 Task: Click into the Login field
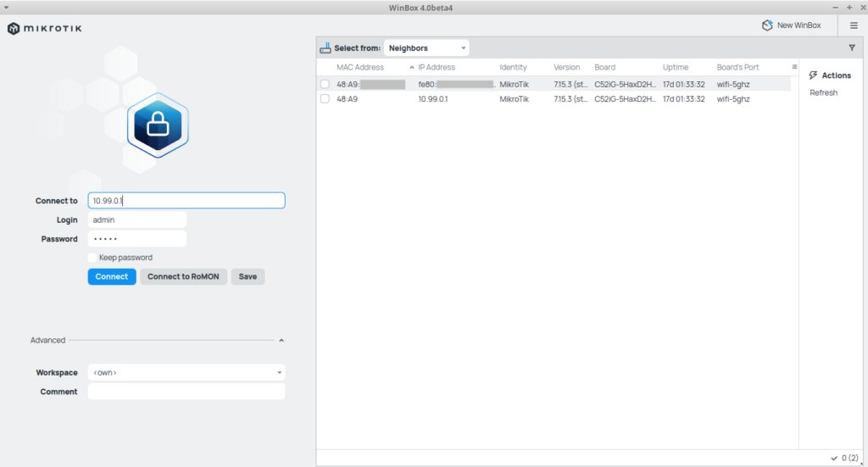pos(136,220)
